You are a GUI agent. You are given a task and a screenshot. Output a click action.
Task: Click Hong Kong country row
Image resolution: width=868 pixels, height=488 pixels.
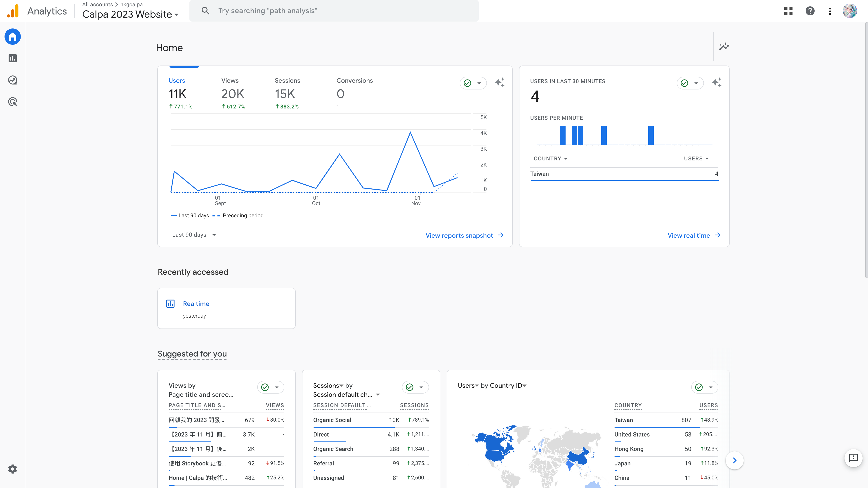[x=666, y=449]
